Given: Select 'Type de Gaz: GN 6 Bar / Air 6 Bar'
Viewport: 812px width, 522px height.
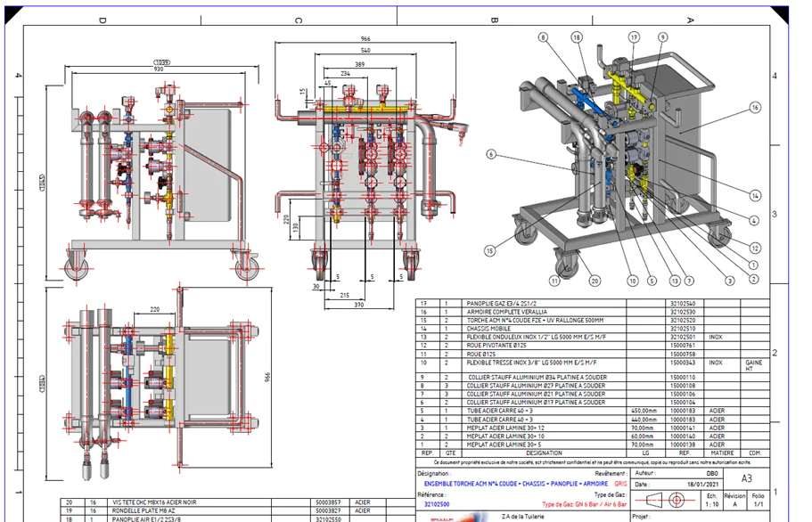Looking at the screenshot, I should pos(584,504).
